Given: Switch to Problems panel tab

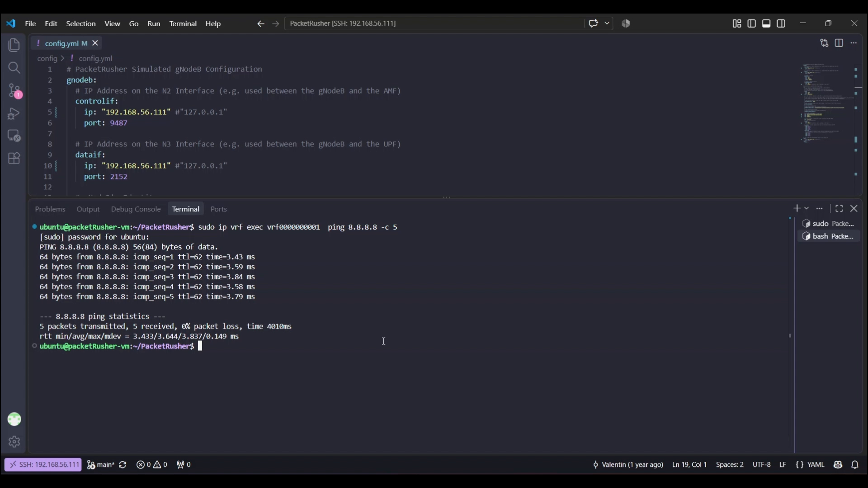Looking at the screenshot, I should click(50, 209).
